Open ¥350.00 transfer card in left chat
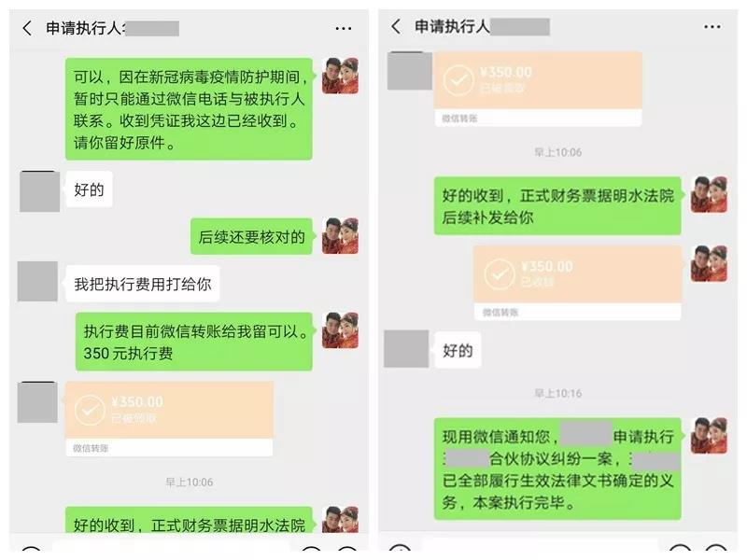The image size is (747, 560). pyautogui.click(x=169, y=419)
